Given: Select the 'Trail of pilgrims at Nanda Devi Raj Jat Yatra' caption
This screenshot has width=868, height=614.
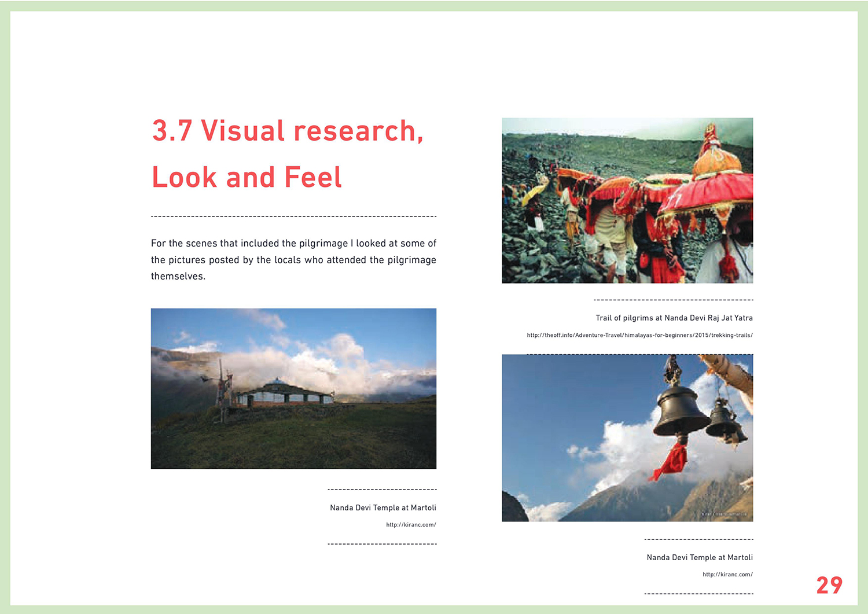Looking at the screenshot, I should 674,318.
